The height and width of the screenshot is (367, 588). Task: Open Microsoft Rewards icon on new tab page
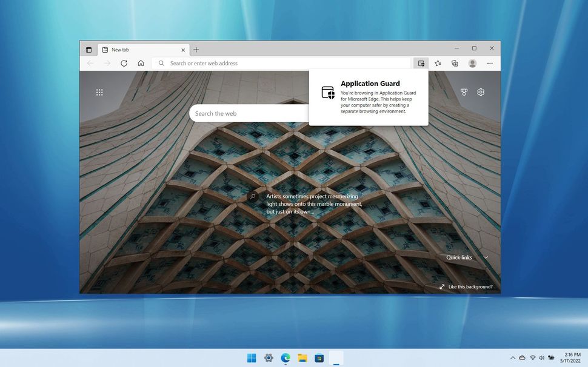(464, 92)
